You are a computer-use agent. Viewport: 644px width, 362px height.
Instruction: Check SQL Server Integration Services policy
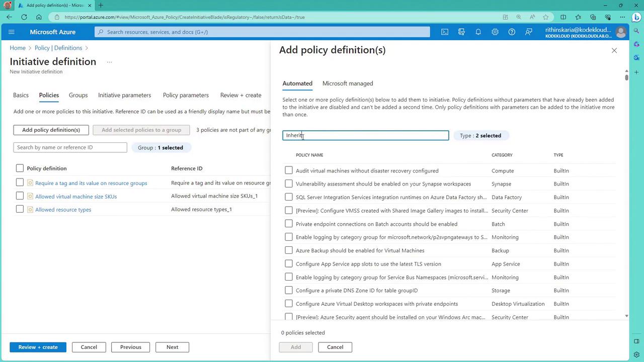tap(289, 197)
